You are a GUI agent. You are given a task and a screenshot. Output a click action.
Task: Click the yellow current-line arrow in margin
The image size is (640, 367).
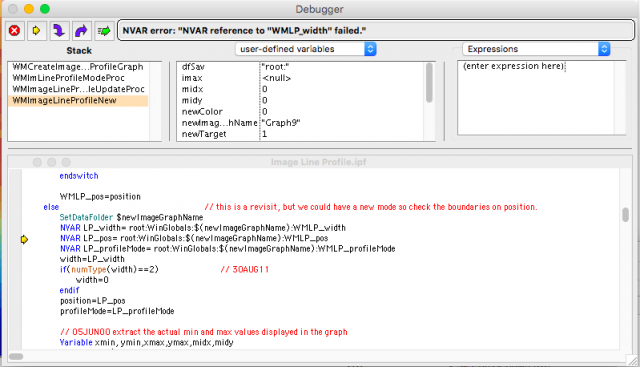(x=24, y=240)
